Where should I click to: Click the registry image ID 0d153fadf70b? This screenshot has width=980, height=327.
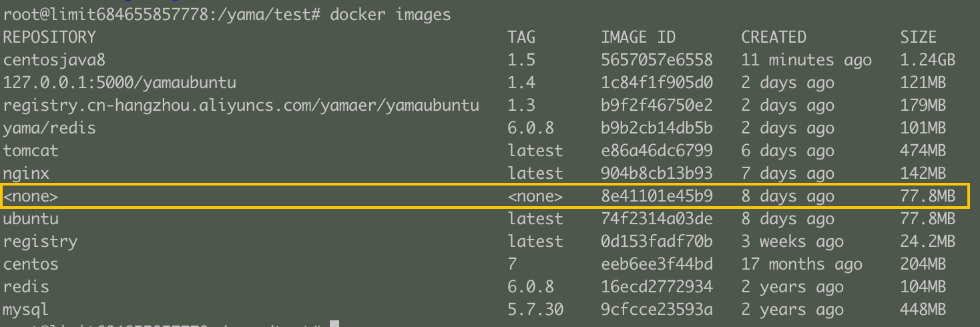click(657, 242)
